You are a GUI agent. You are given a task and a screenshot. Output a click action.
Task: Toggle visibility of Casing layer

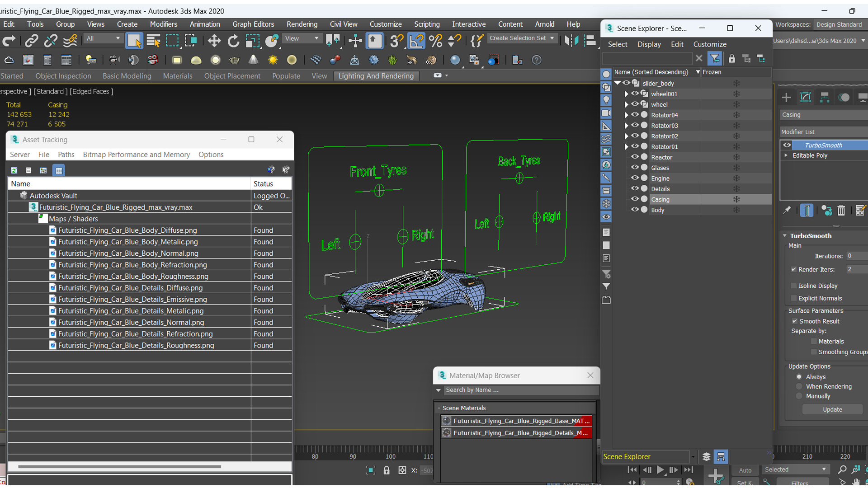635,199
